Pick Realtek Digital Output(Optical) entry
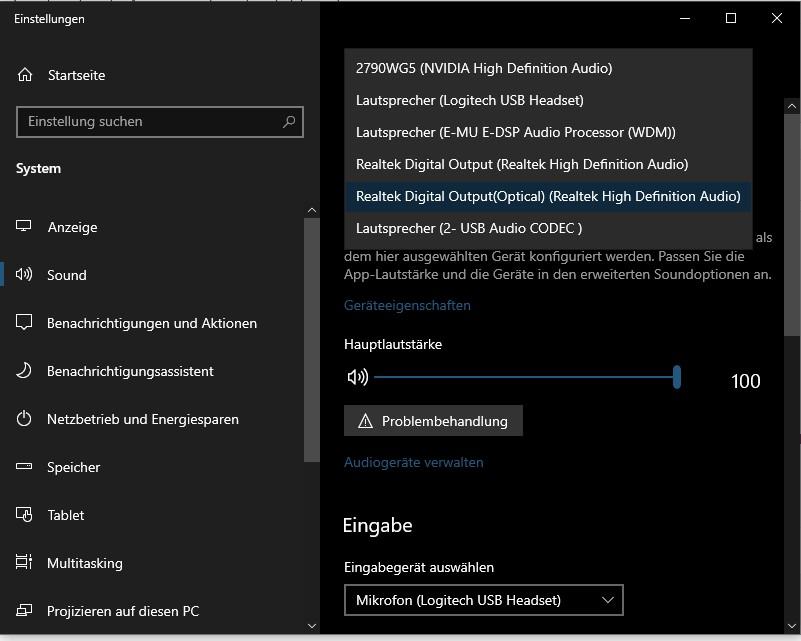 point(548,196)
